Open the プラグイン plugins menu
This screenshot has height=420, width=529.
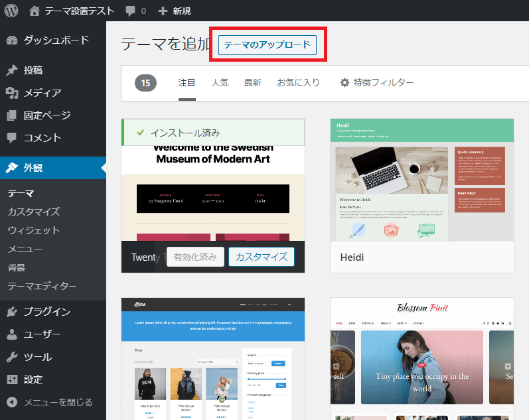(x=46, y=312)
